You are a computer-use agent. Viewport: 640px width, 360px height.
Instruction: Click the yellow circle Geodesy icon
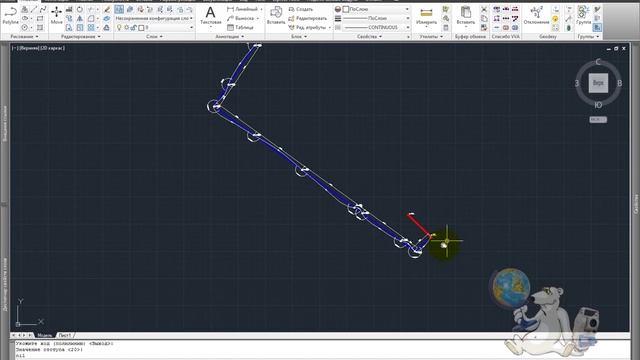(x=555, y=19)
